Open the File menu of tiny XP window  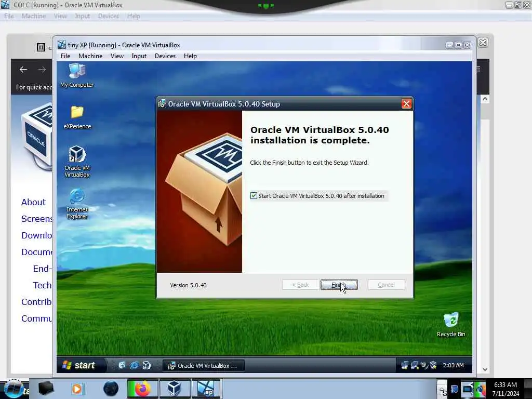click(x=65, y=56)
